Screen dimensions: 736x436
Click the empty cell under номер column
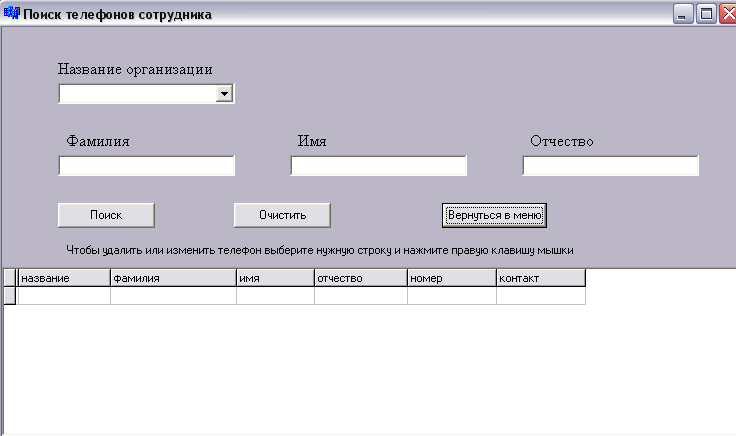pos(452,296)
